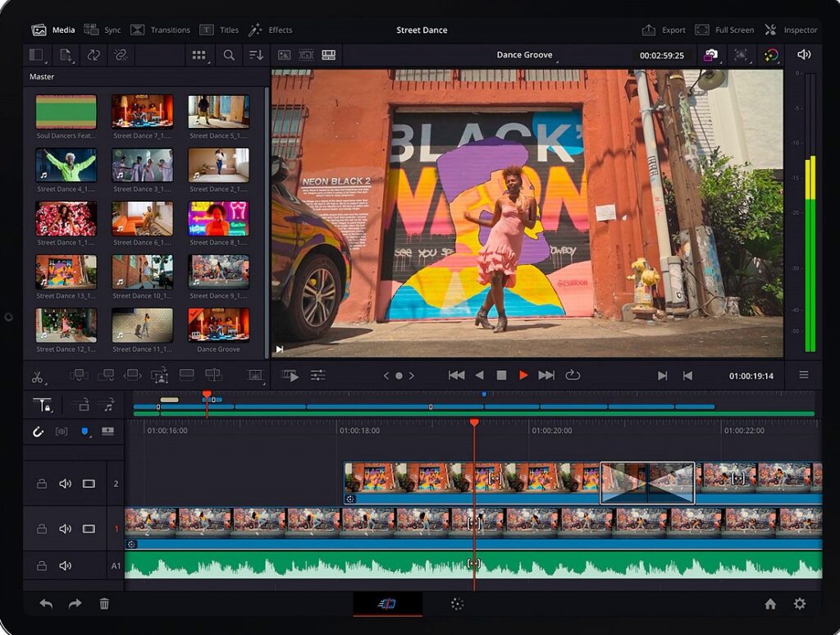This screenshot has width=840, height=635.
Task: Select the split clip scissors tool
Action: point(38,377)
